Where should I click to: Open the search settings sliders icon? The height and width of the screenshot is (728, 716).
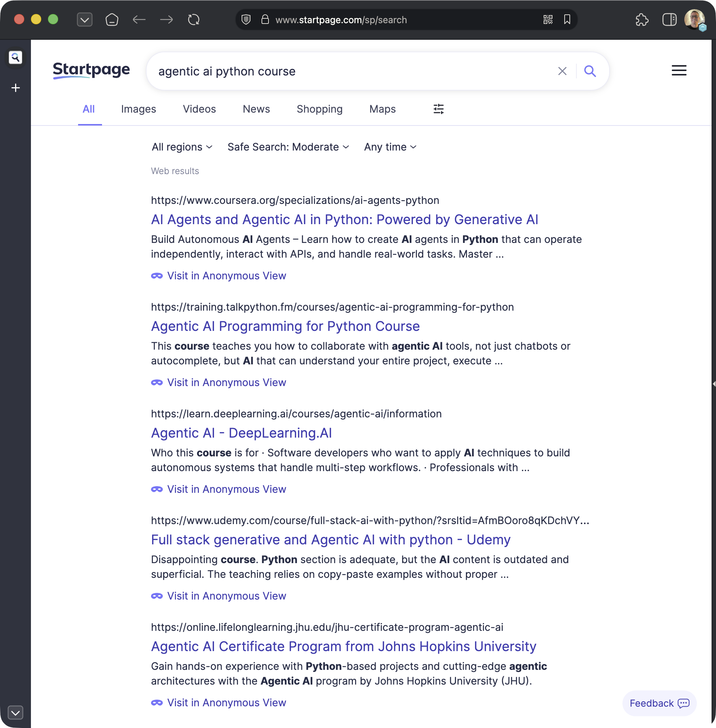438,109
